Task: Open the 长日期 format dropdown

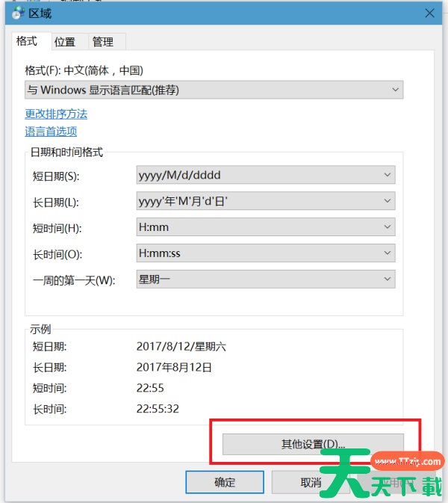Action: coord(266,201)
